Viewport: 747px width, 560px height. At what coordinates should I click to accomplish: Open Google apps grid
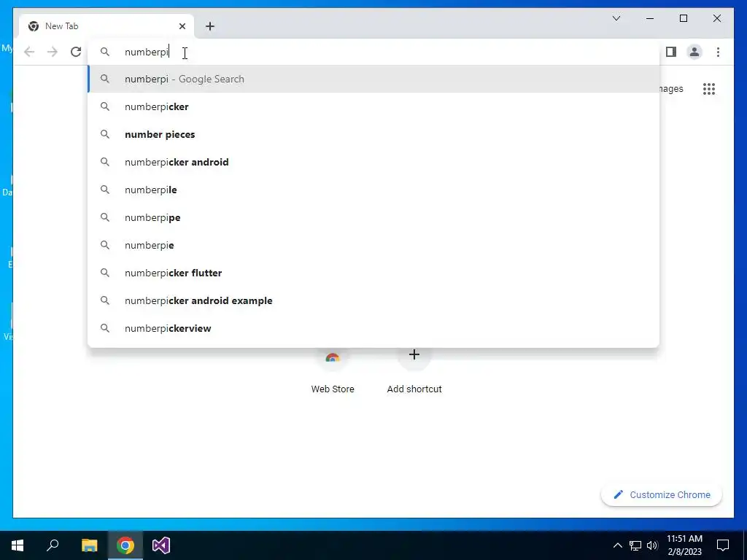click(x=709, y=89)
